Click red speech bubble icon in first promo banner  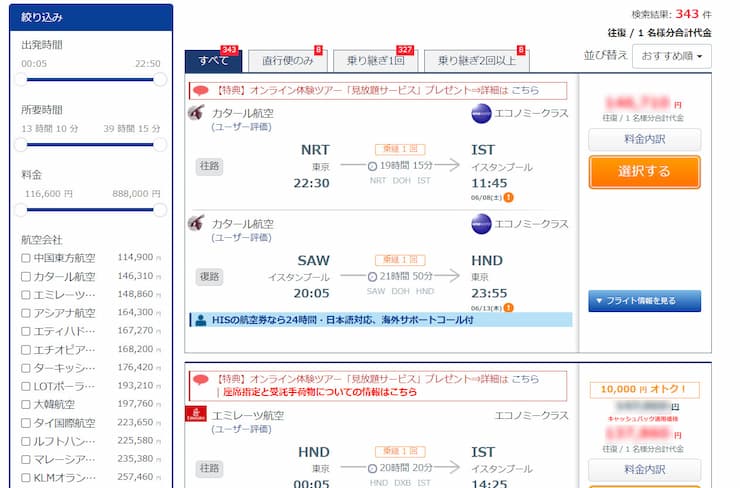coord(201,90)
